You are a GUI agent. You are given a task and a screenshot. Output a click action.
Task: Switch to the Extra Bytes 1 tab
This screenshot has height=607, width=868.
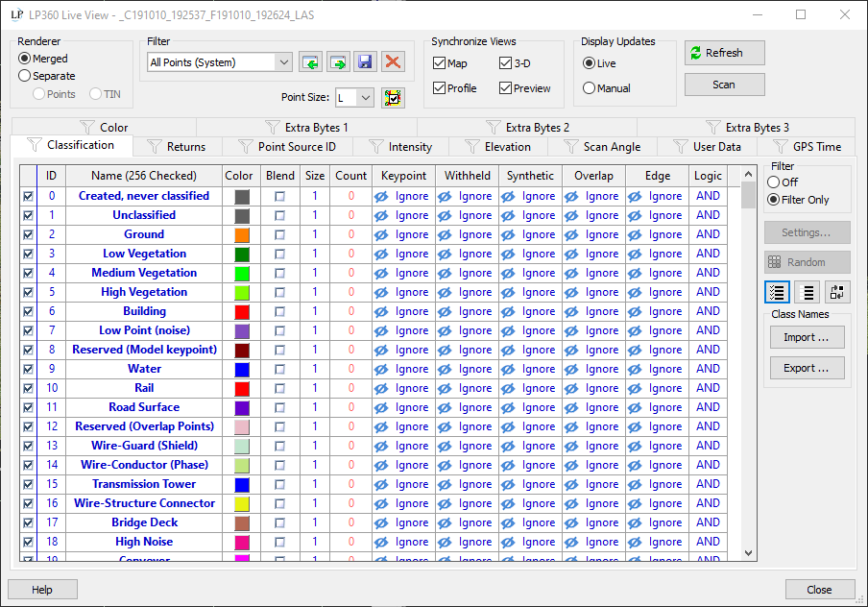coord(306,128)
